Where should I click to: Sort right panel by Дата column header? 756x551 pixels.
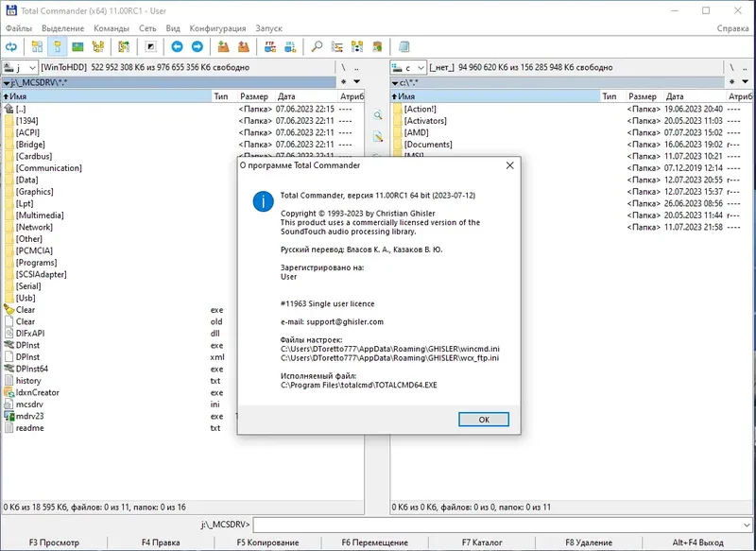(694, 96)
